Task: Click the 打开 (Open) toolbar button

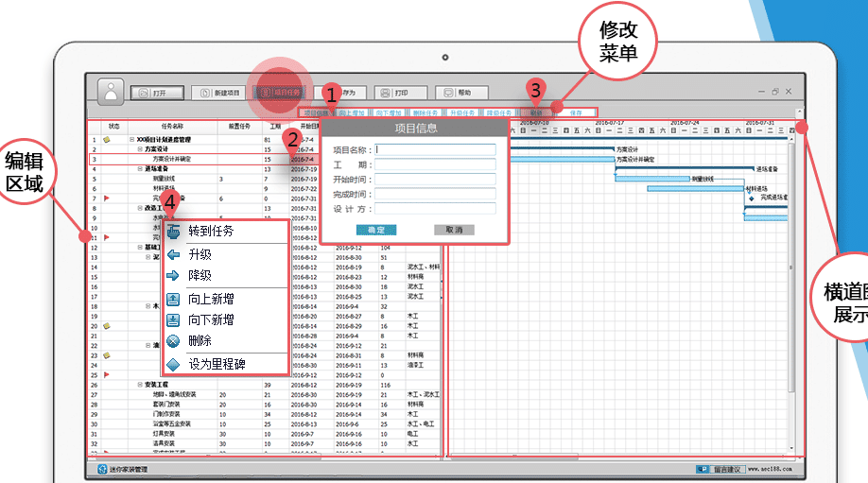Action: coord(156,93)
